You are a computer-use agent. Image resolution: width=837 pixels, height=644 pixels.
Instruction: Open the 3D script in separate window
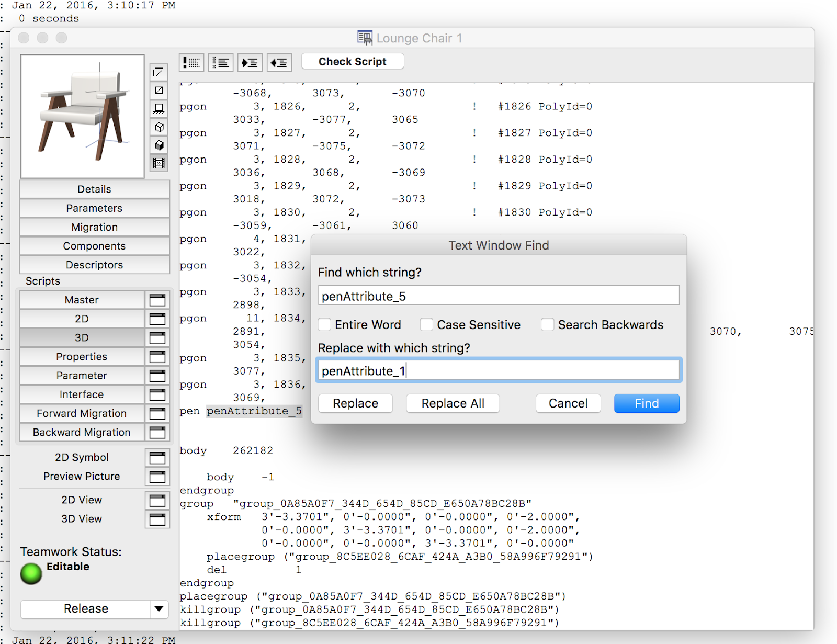click(x=157, y=338)
